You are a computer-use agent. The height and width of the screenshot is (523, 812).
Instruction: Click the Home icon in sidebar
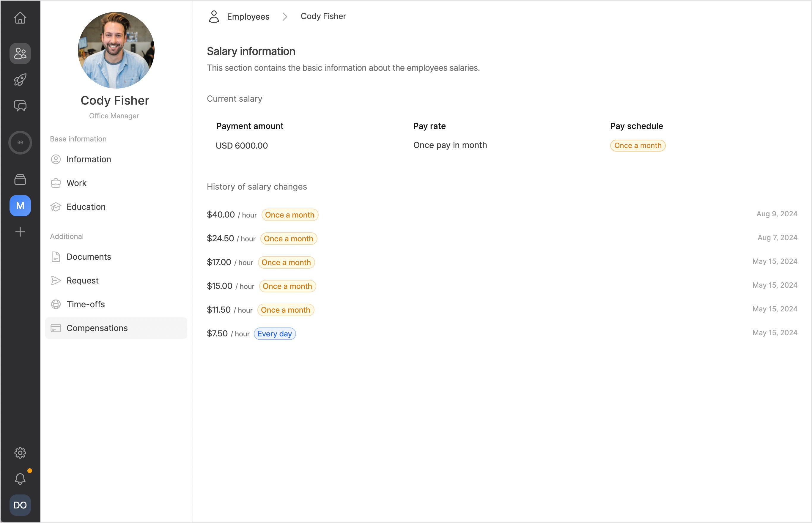(x=20, y=18)
